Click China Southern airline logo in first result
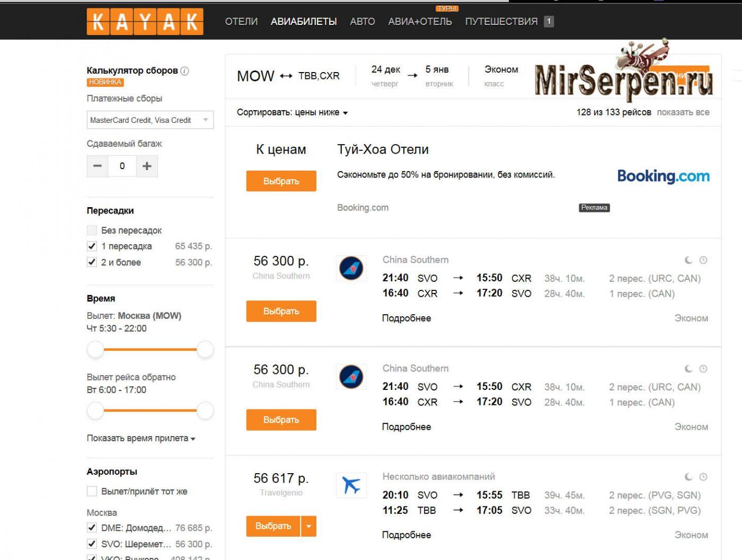This screenshot has width=742, height=560. [x=351, y=269]
